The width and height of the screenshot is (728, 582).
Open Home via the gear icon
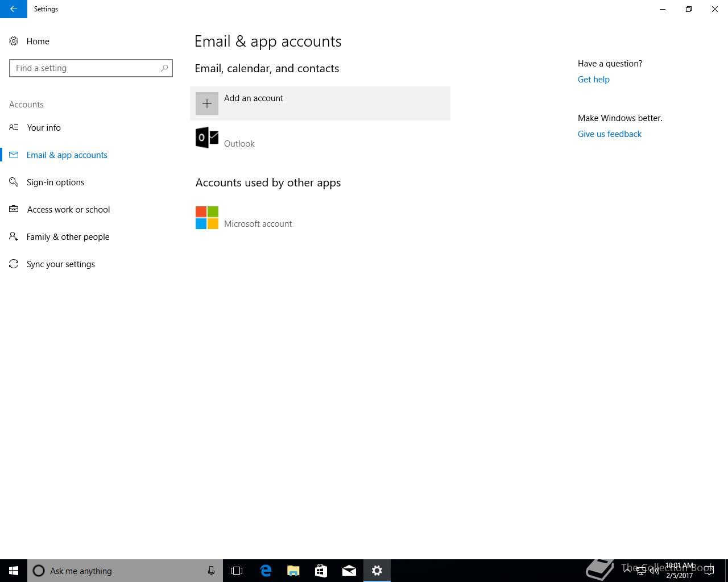14,41
